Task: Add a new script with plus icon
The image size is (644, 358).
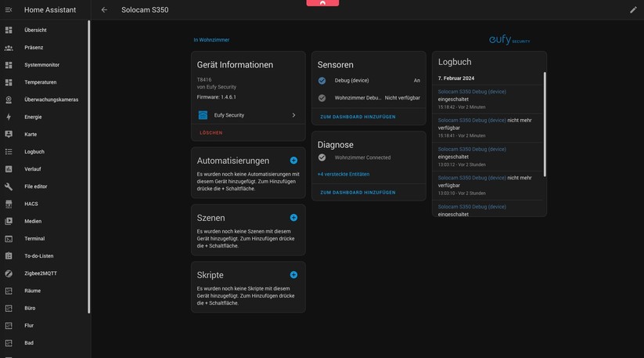Action: point(293,275)
